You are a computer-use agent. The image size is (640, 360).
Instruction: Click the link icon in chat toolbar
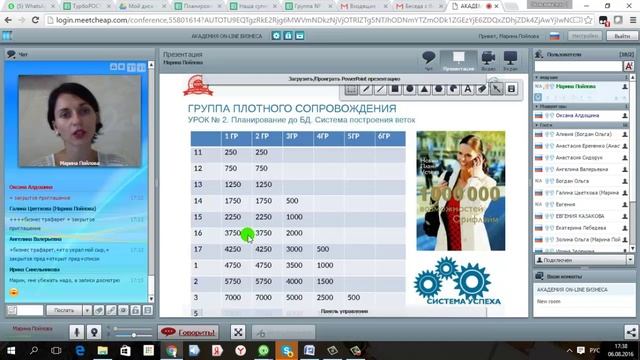[x=111, y=310]
